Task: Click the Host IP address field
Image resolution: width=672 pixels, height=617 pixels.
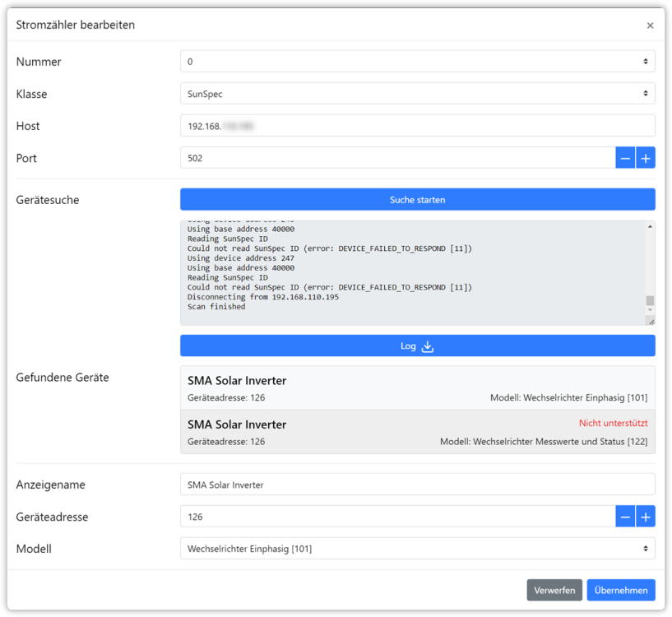Action: (x=417, y=126)
